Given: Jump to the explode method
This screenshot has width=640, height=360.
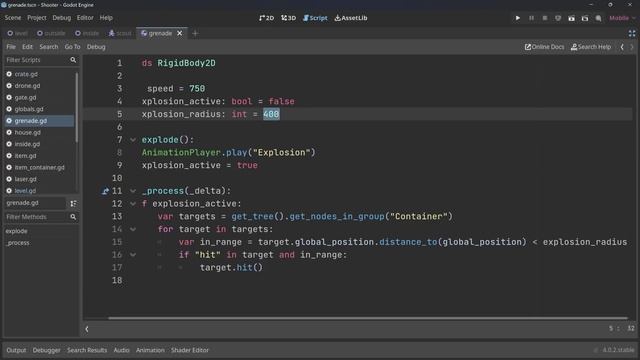Looking at the screenshot, I should pyautogui.click(x=16, y=231).
